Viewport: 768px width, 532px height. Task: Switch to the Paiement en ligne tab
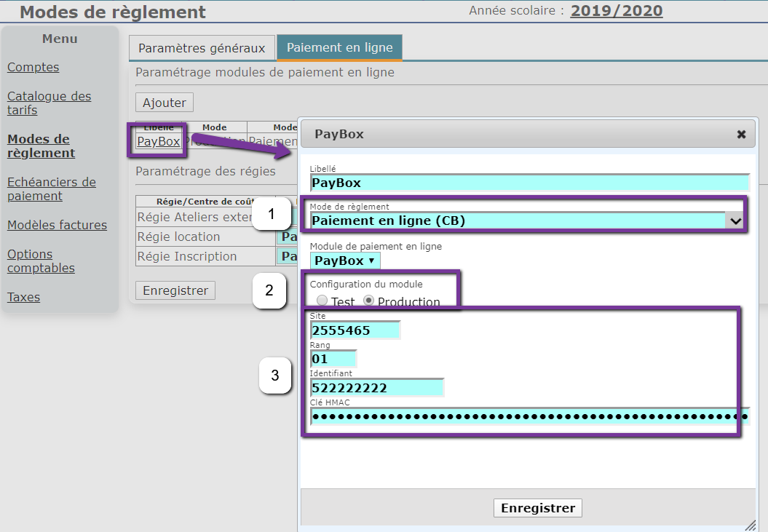click(339, 47)
